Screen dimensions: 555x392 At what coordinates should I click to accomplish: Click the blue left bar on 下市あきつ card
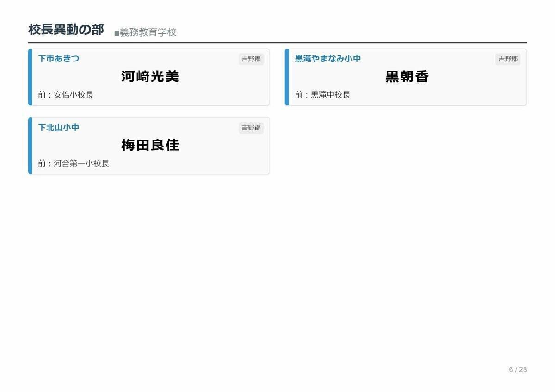point(30,76)
